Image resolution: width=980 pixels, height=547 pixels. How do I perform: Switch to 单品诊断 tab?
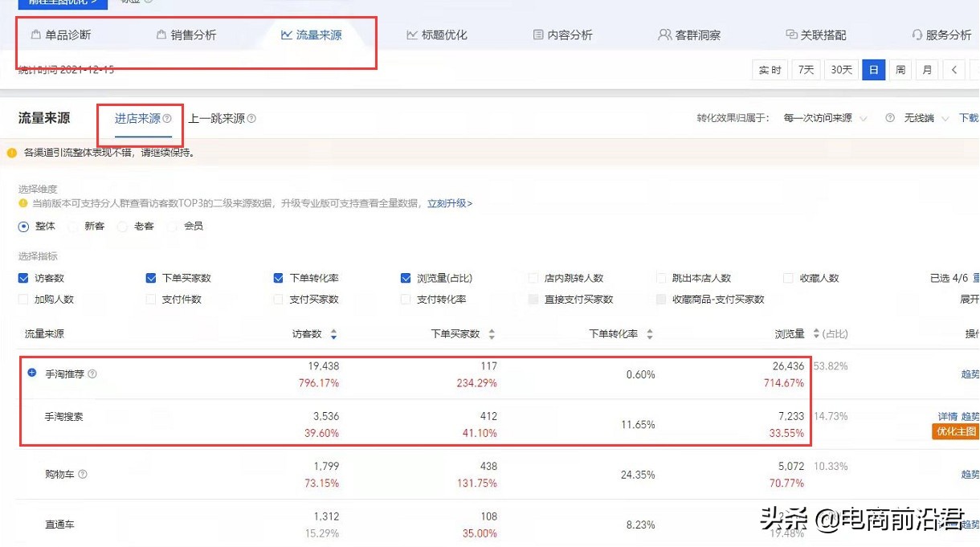[61, 35]
